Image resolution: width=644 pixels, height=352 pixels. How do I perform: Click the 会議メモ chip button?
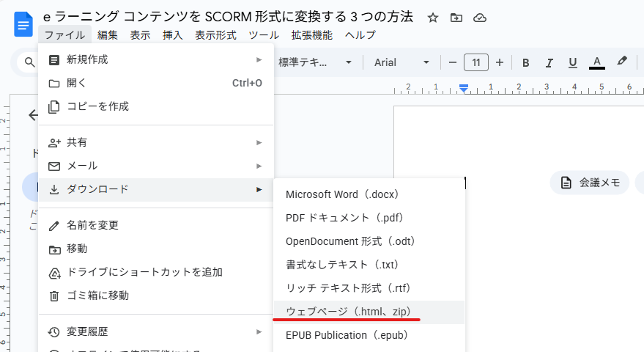[590, 183]
